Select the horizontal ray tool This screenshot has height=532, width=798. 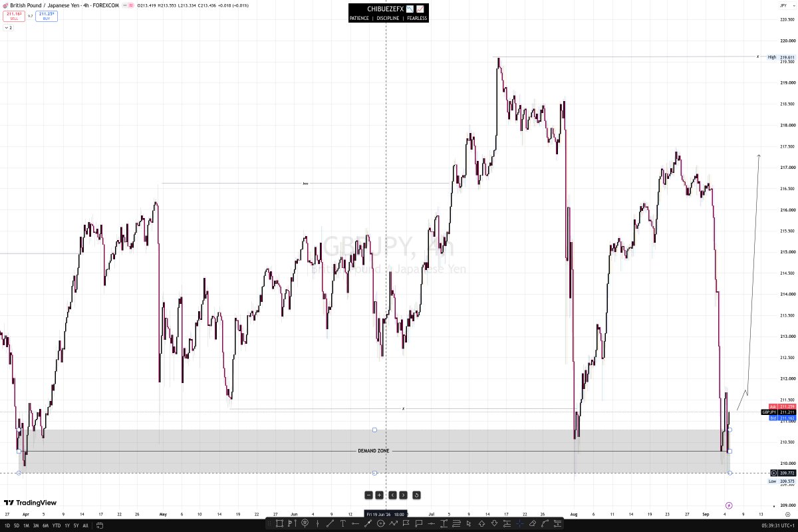355,523
